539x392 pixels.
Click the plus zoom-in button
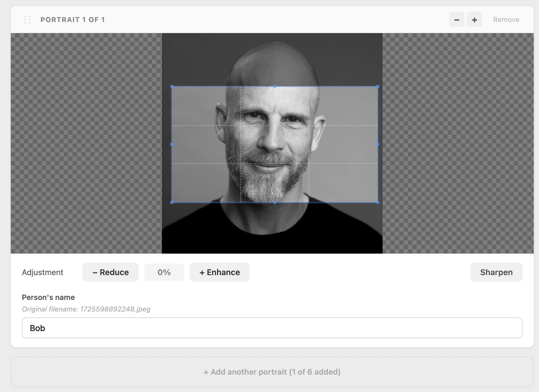474,20
